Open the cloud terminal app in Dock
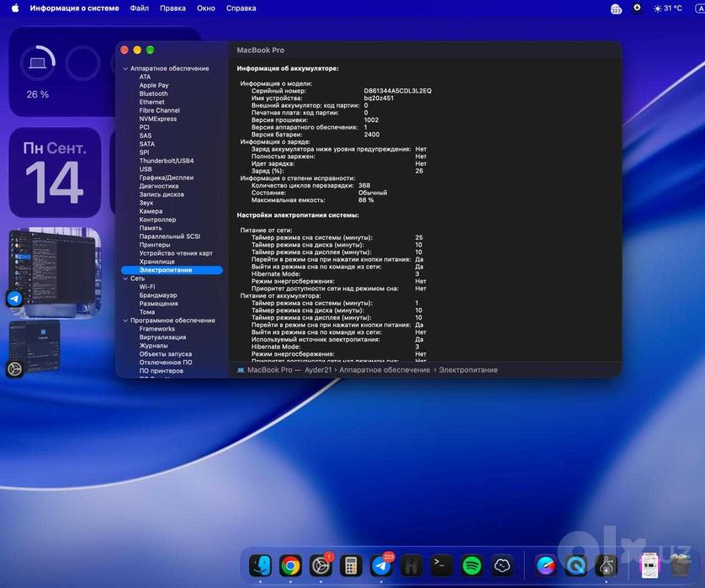This screenshot has width=705, height=588. (x=501, y=565)
